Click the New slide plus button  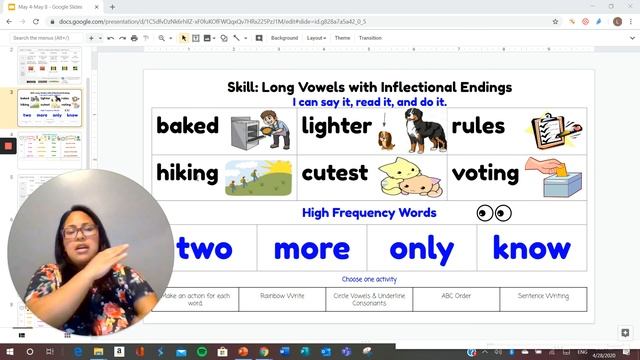click(x=91, y=38)
